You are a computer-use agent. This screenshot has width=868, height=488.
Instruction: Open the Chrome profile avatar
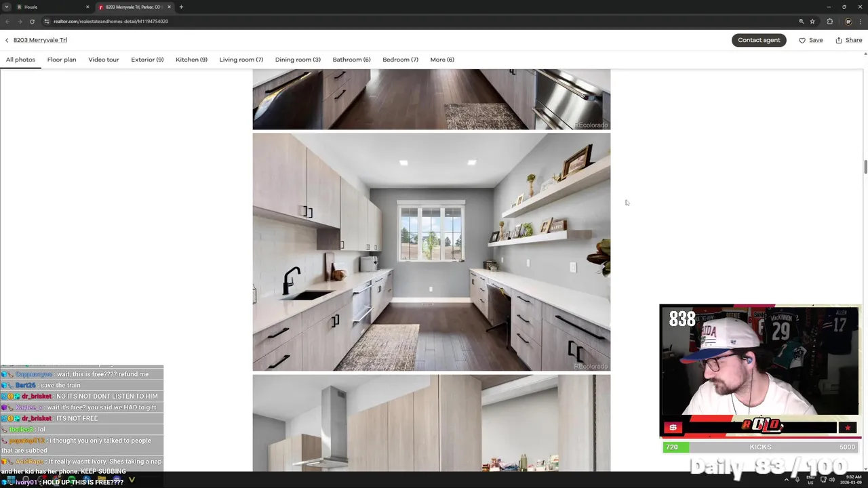[x=848, y=21]
